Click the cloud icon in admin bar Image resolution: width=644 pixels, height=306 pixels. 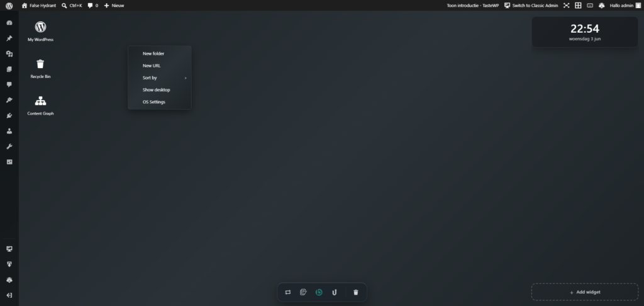pyautogui.click(x=602, y=5)
